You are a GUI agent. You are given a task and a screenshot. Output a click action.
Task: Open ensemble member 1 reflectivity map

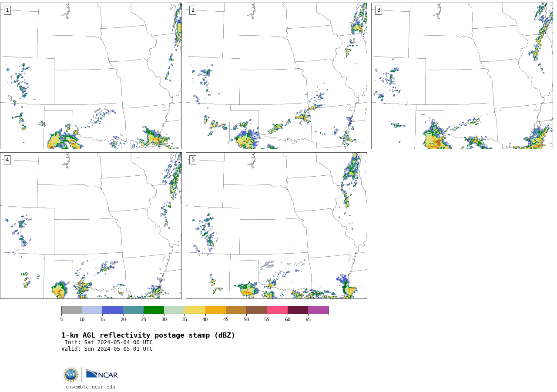tap(91, 76)
